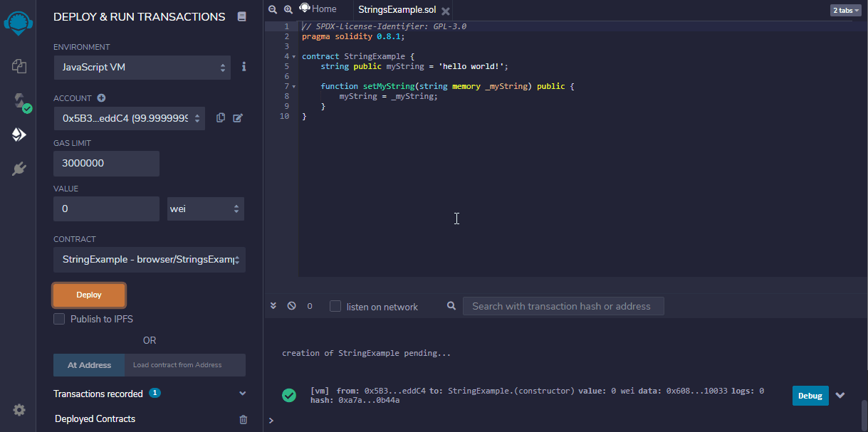Click the pragma solidity code line
Image resolution: width=868 pixels, height=432 pixels.
tap(352, 36)
